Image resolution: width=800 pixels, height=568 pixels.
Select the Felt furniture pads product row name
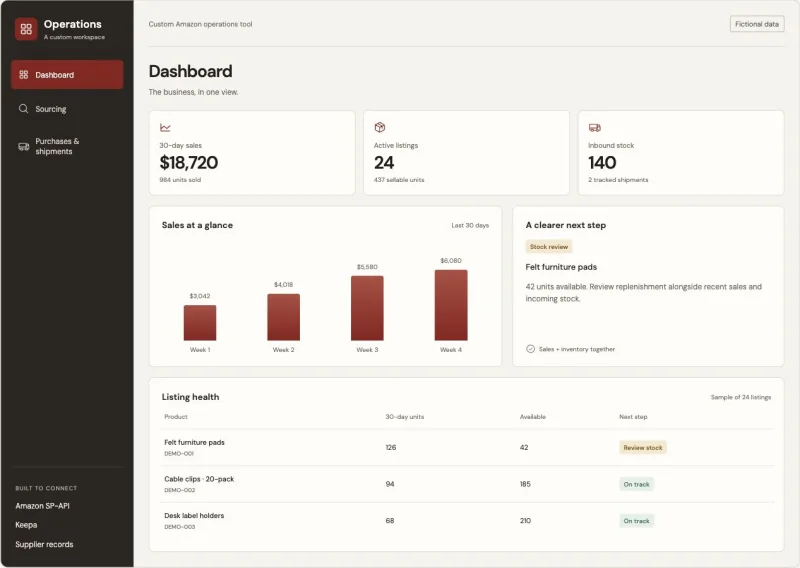(194, 442)
